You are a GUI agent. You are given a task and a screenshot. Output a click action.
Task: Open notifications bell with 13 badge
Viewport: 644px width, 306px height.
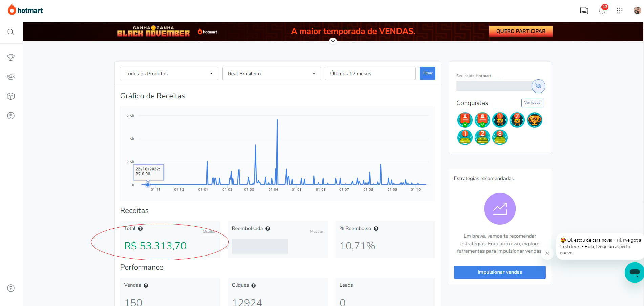coord(602,11)
